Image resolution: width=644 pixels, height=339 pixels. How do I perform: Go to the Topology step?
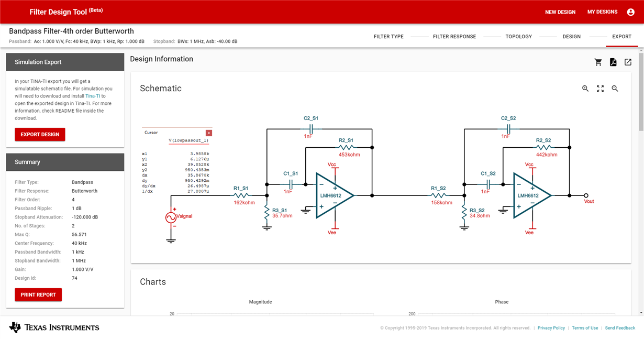pyautogui.click(x=518, y=37)
